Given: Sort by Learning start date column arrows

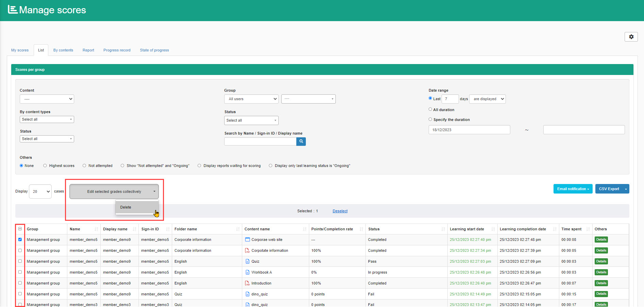Looking at the screenshot, I should (493, 229).
